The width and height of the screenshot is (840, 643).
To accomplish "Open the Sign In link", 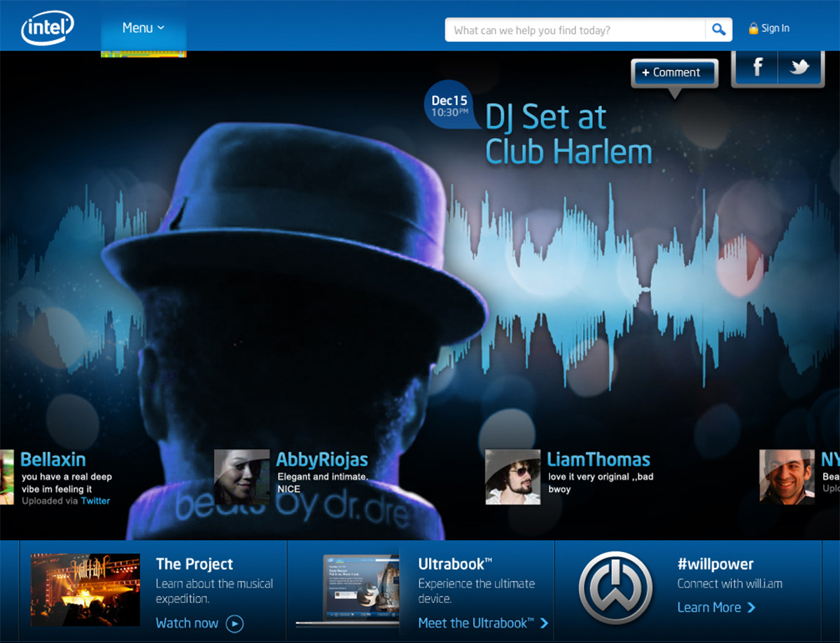I will pos(775,29).
